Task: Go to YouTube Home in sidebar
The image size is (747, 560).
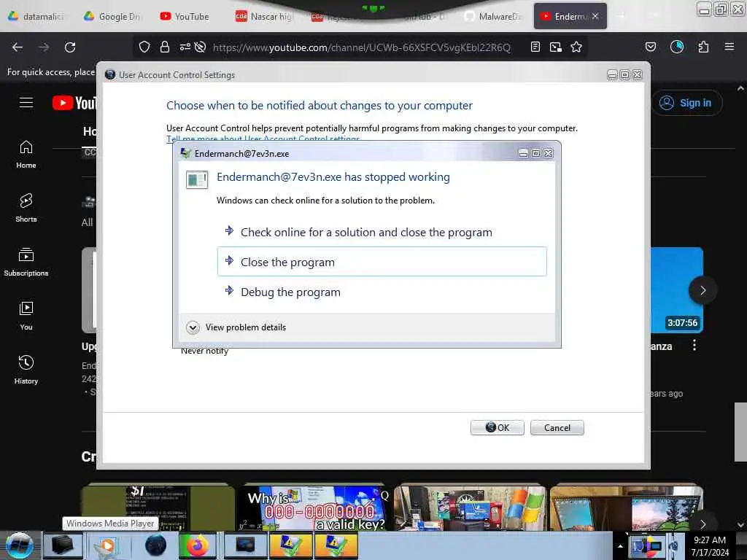Action: 26,155
